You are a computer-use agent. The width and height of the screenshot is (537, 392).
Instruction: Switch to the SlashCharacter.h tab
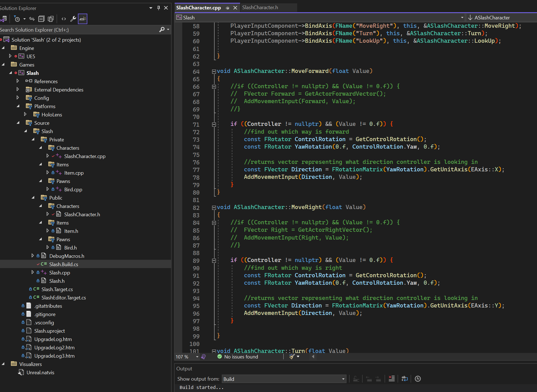point(260,7)
